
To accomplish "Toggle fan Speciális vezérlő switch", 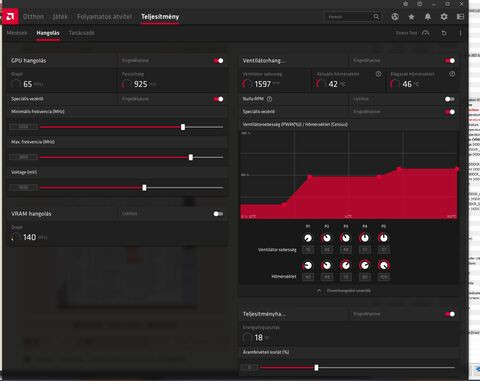I will (450, 112).
